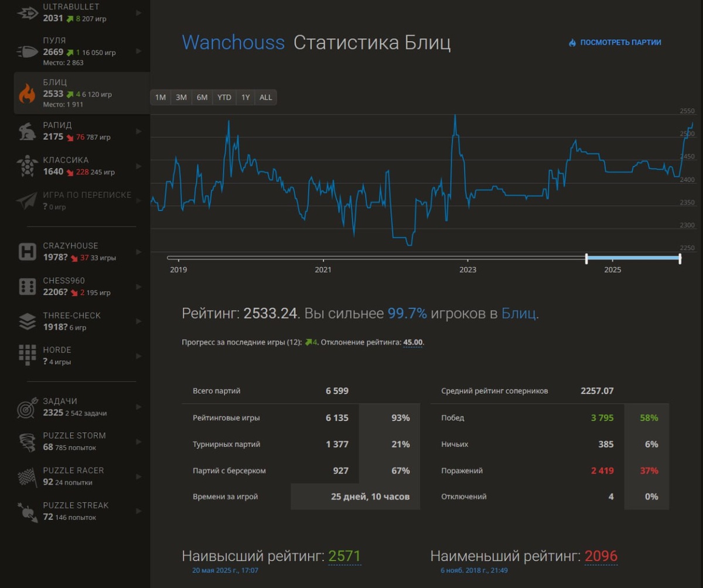Expand the Пуля row arrow
The width and height of the screenshot is (703, 588).
pyautogui.click(x=139, y=51)
